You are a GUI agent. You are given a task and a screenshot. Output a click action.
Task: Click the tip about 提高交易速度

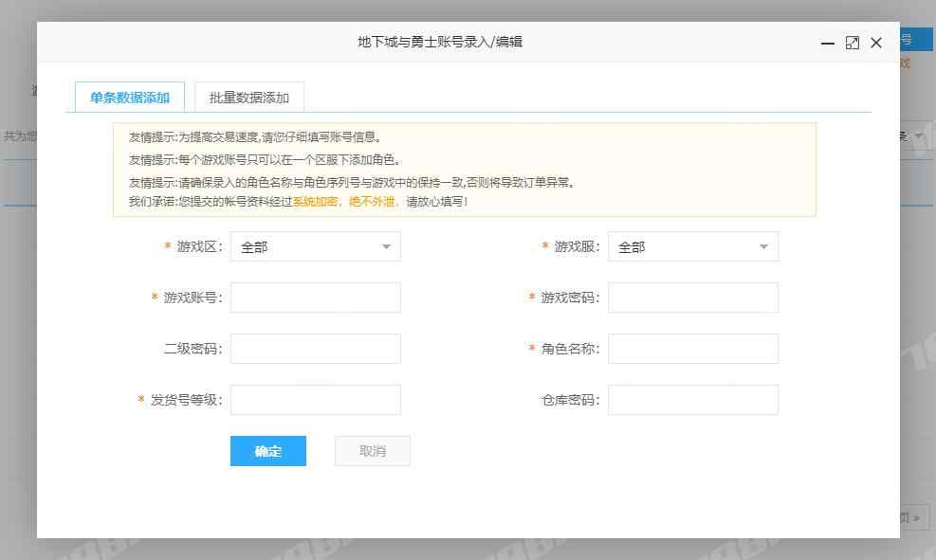[x=255, y=137]
